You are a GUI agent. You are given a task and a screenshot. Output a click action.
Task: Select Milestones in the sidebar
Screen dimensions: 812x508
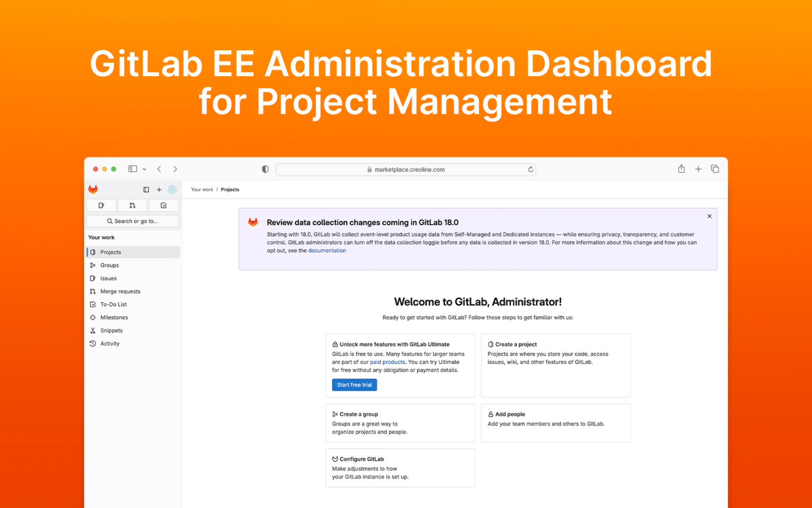pyautogui.click(x=133, y=317)
